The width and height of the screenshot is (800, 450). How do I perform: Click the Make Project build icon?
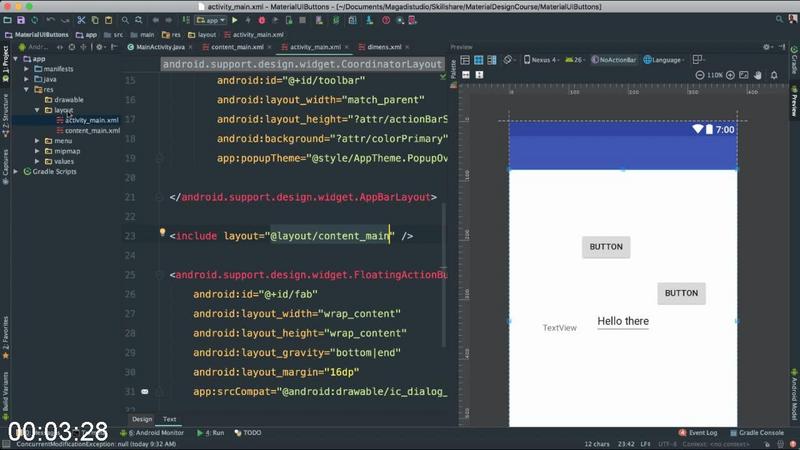coord(186,20)
